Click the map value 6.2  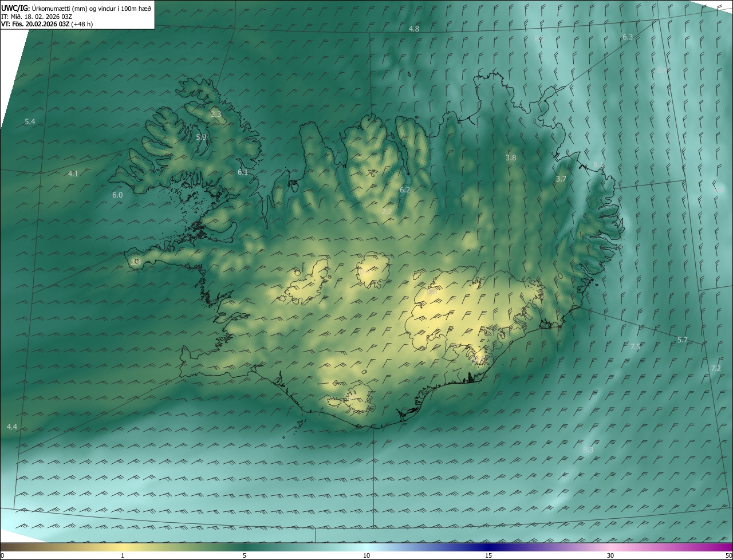coord(405,190)
